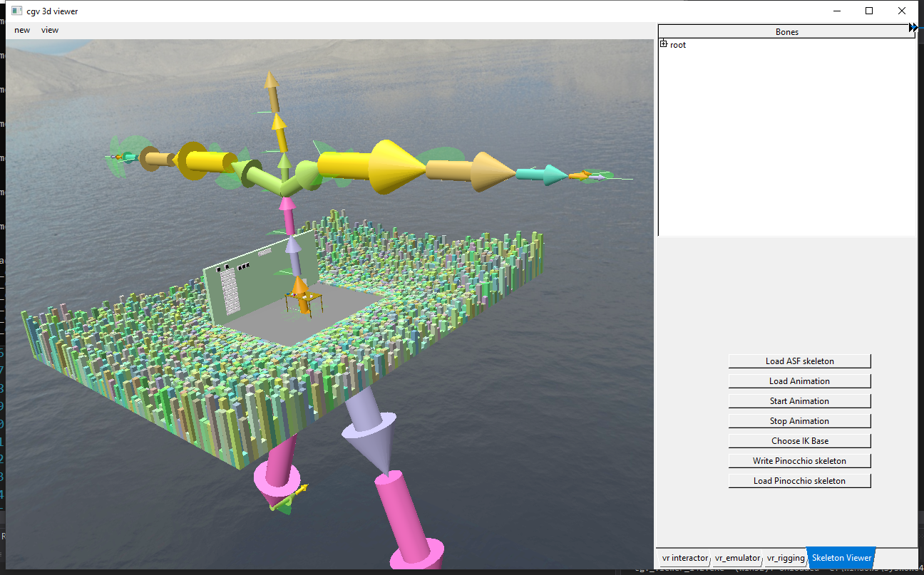
Task: Expand the root bone node
Action: coord(664,44)
